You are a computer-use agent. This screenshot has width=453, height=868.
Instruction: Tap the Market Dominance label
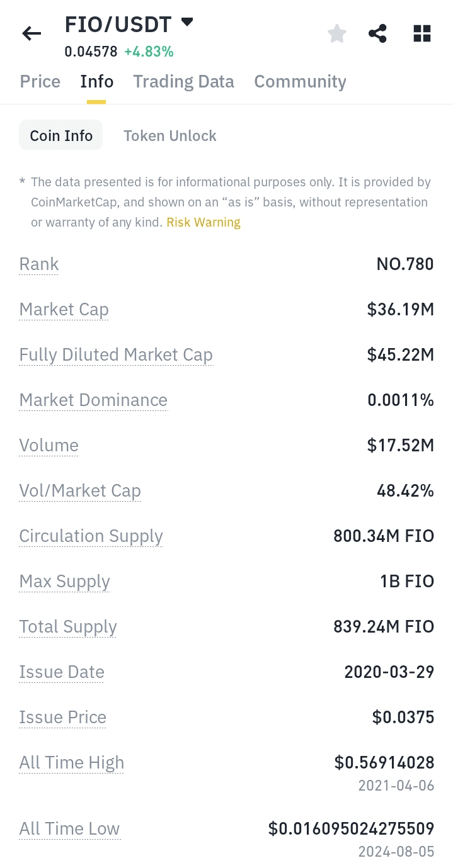click(x=93, y=400)
